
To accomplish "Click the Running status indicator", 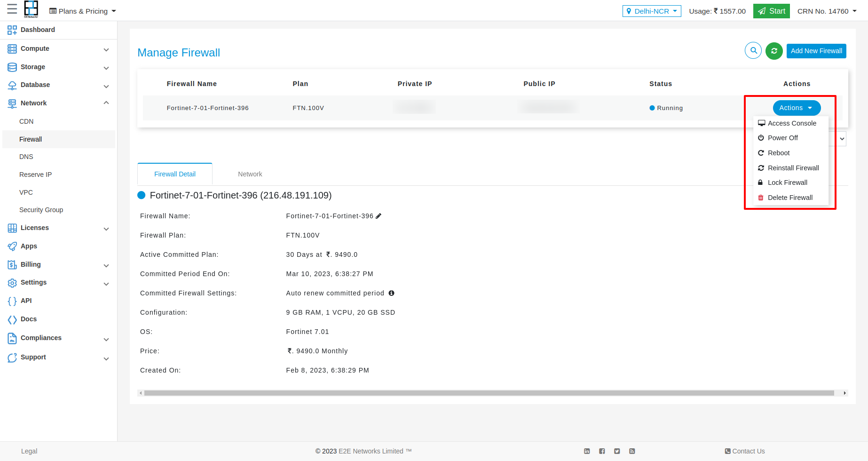I will tap(666, 108).
